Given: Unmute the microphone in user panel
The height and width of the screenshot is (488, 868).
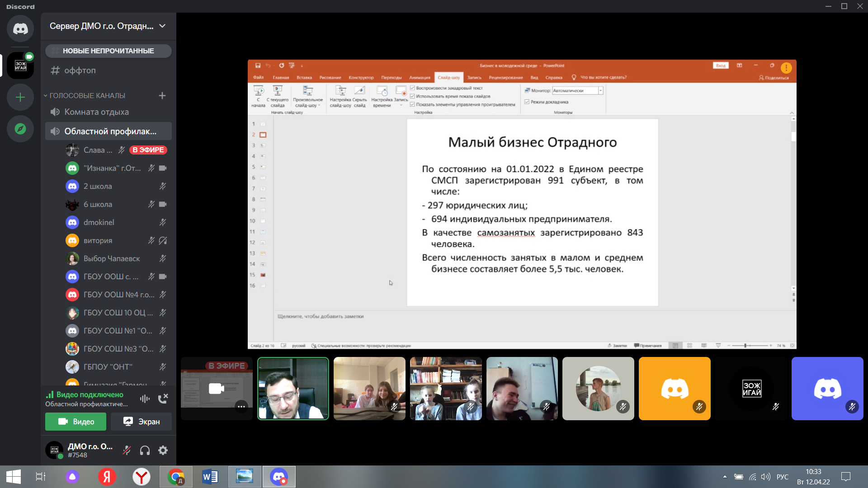Looking at the screenshot, I should 127,450.
